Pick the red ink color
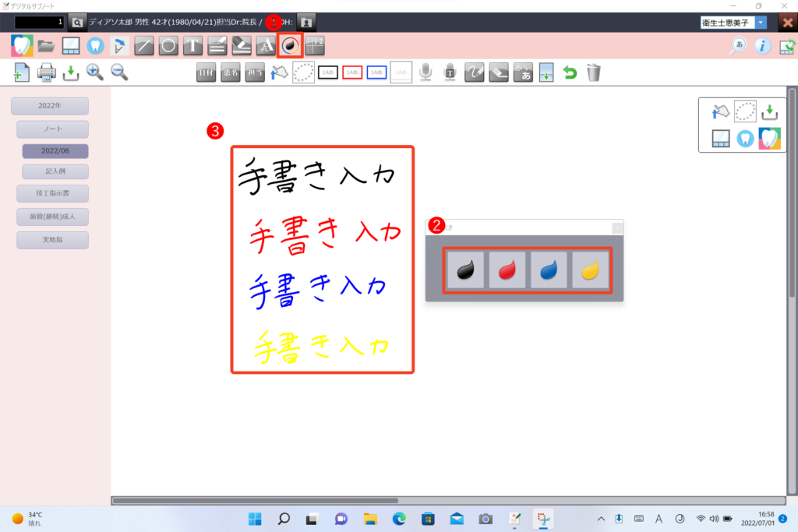This screenshot has width=798, height=532. pyautogui.click(x=507, y=270)
